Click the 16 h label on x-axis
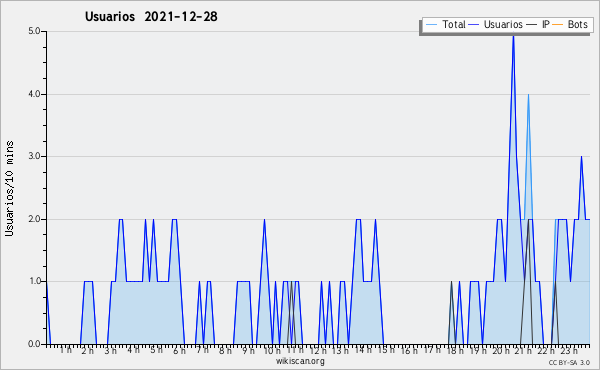 tap(409, 350)
